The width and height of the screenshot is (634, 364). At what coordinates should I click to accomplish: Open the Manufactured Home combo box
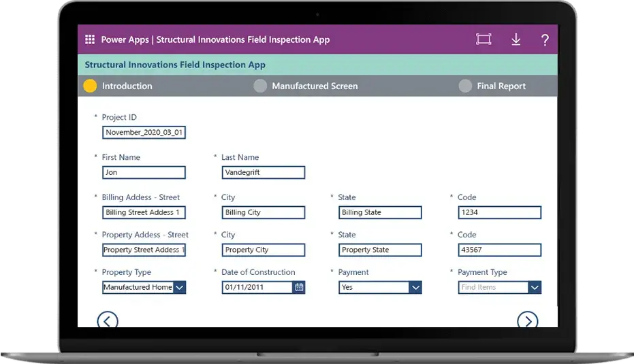[144, 287]
